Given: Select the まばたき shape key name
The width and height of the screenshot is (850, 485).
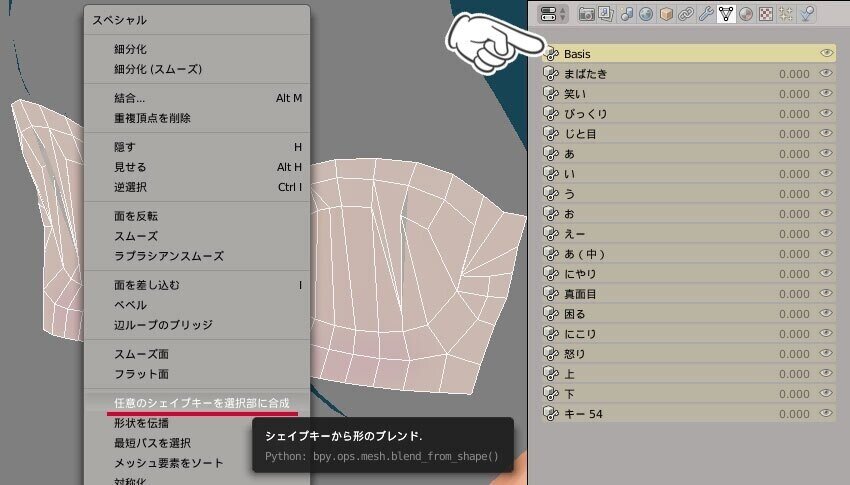Looking at the screenshot, I should click(585, 74).
